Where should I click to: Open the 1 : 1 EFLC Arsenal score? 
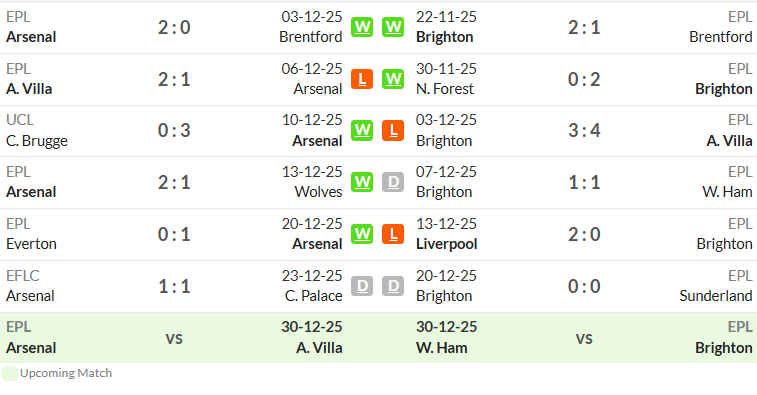(174, 286)
